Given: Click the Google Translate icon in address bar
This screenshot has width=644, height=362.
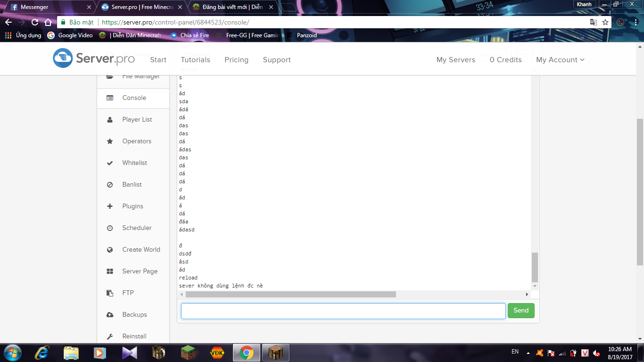Looking at the screenshot, I should point(594,22).
